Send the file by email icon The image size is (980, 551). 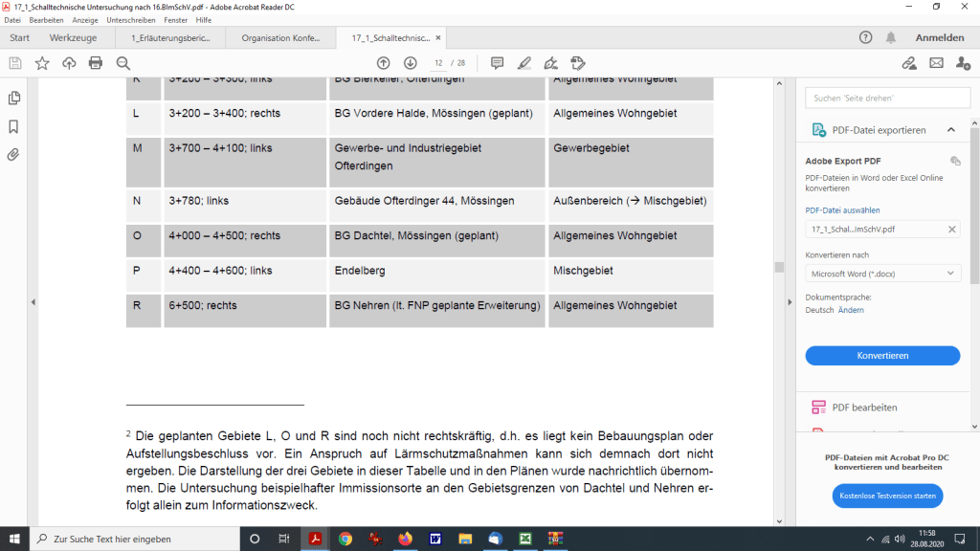(x=936, y=63)
